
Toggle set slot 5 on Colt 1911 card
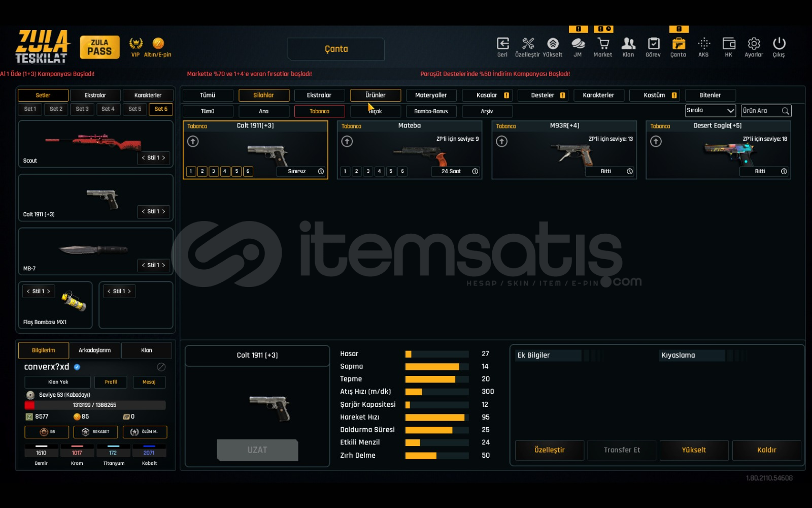[x=236, y=171]
